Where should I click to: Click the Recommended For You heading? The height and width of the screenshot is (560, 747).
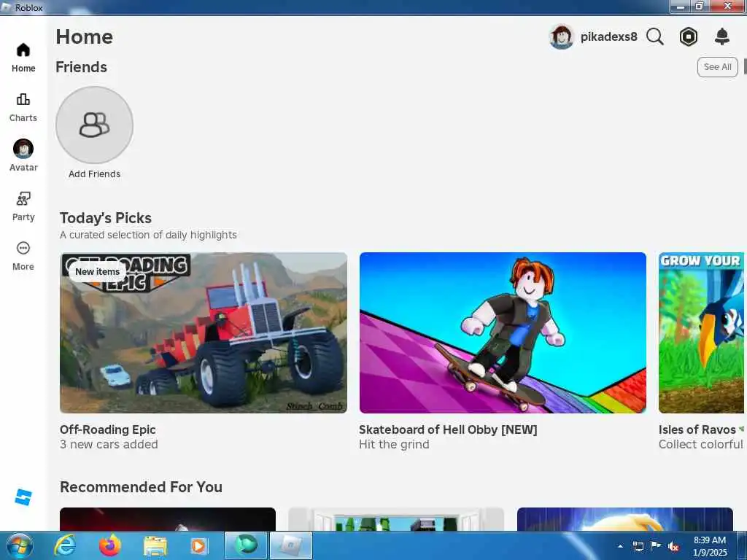[141, 486]
